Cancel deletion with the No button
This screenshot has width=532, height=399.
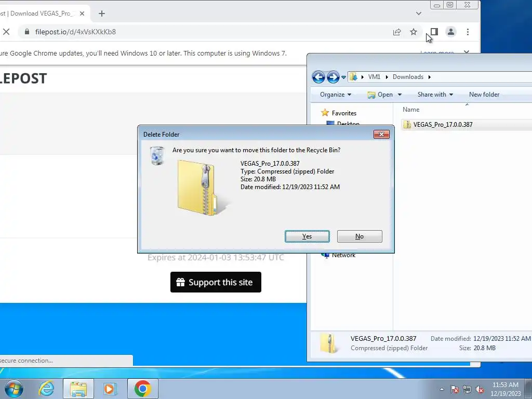pyautogui.click(x=360, y=236)
